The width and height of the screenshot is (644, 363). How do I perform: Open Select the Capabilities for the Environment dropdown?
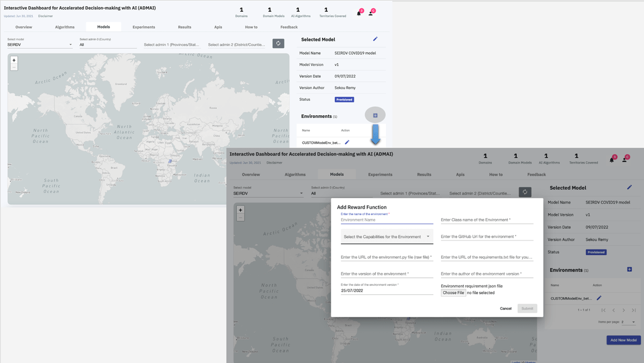click(387, 237)
